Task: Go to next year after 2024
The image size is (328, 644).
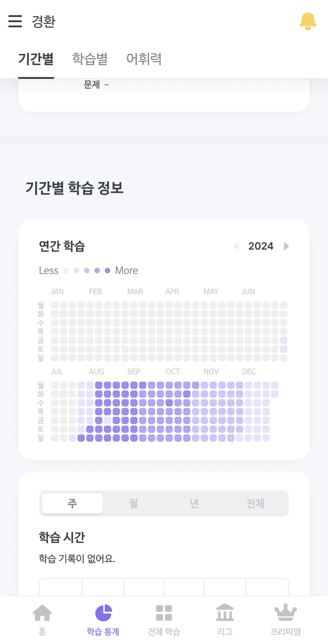Action: point(286,246)
